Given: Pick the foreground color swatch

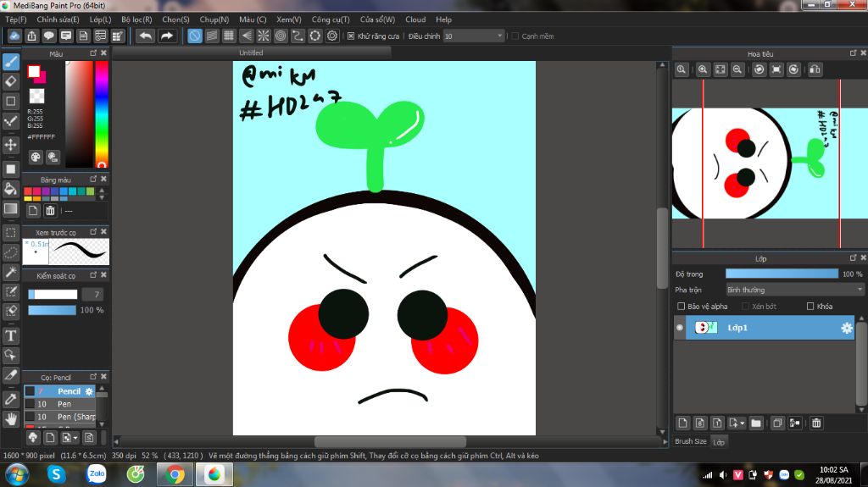Looking at the screenshot, I should [34, 71].
